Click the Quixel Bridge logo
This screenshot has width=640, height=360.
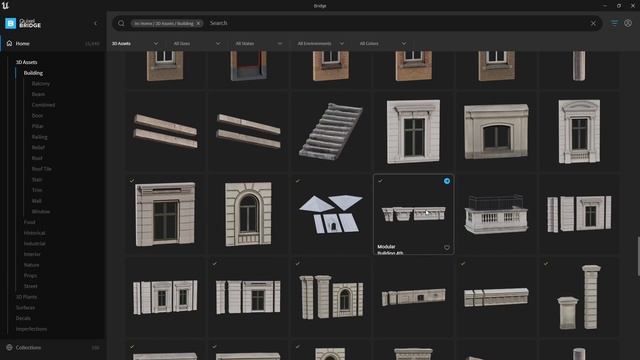23,23
